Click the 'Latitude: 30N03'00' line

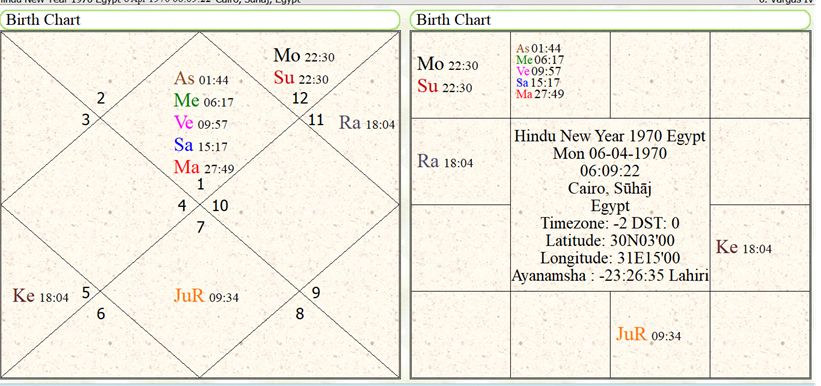coord(610,240)
